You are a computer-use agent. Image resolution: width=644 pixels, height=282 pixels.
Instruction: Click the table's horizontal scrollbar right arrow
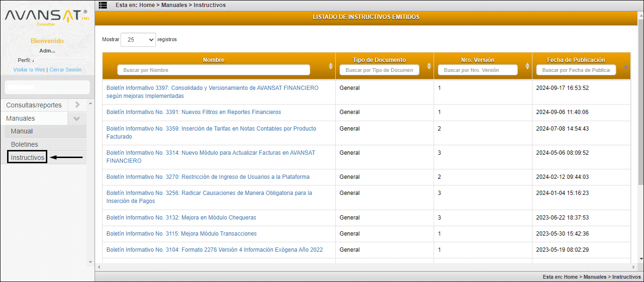[633, 267]
